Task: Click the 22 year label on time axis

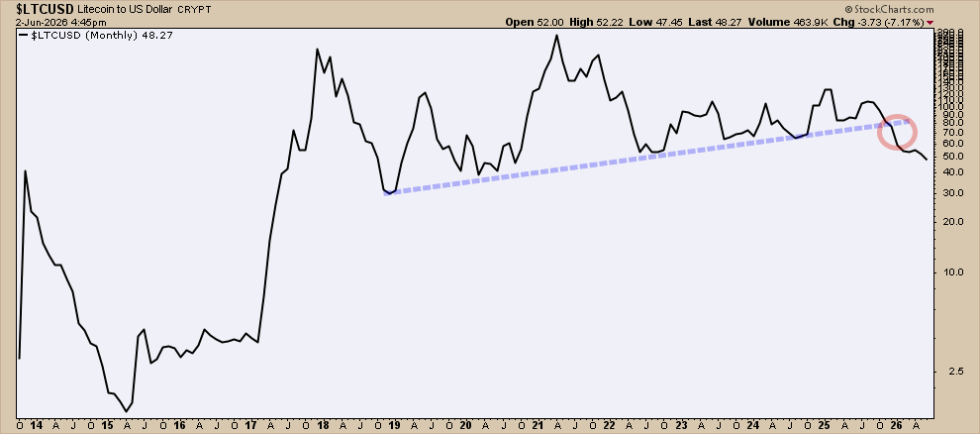Action: 610,425
